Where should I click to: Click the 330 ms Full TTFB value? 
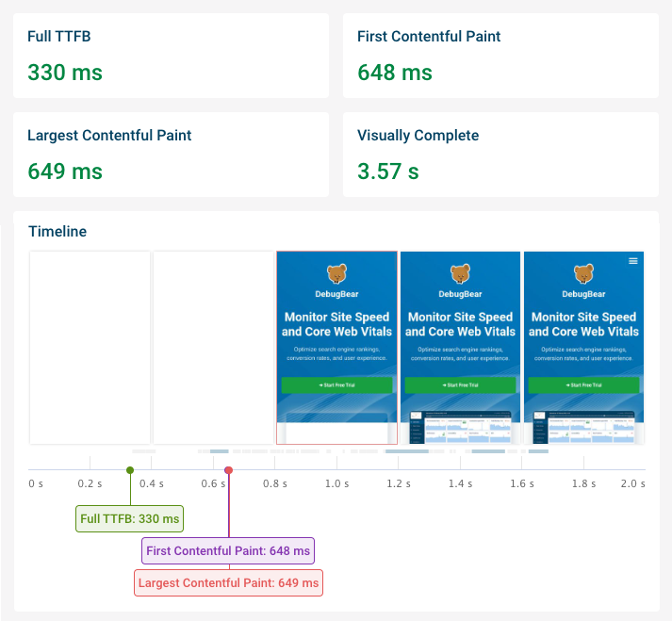[x=65, y=73]
